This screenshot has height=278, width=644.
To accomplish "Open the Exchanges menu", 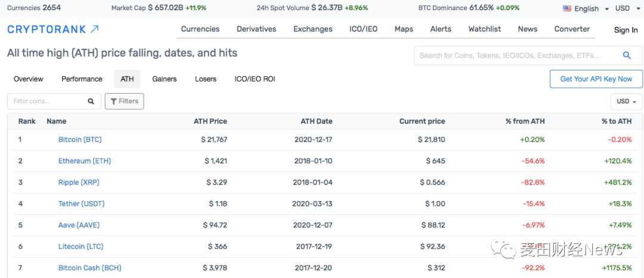I will coord(313,29).
